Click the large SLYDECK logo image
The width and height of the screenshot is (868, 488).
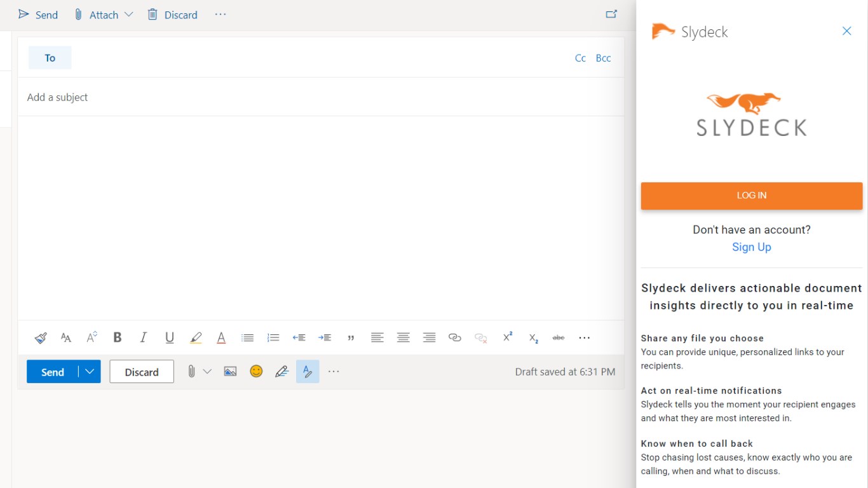click(752, 115)
